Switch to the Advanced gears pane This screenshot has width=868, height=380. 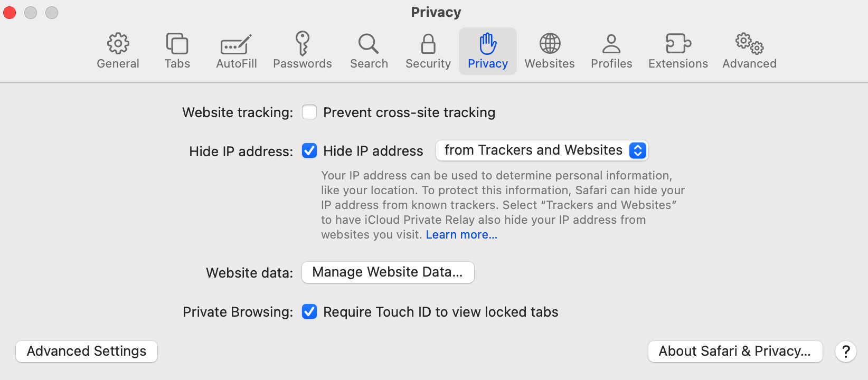click(749, 51)
